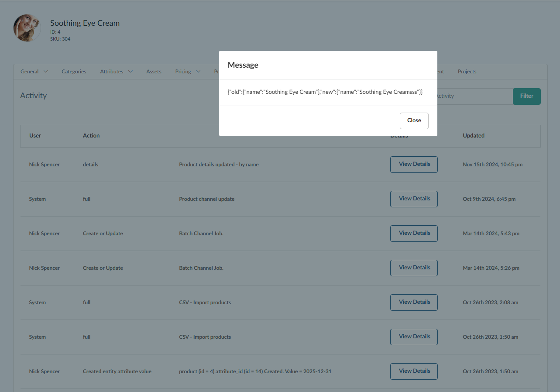View Details for Product channel update row
The image size is (560, 392).
click(x=414, y=199)
